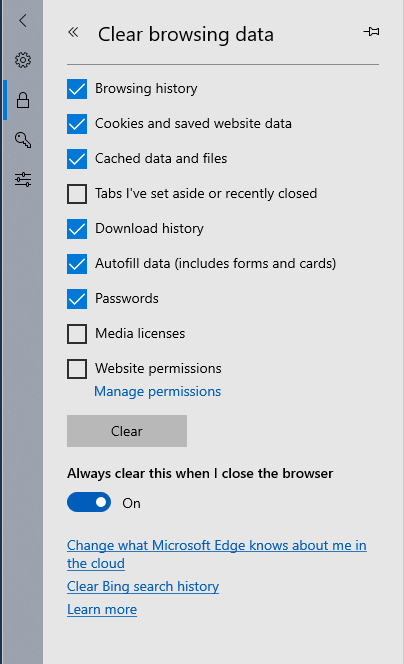This screenshot has width=404, height=664.
Task: Turn off Always clear on close toggle
Action: pyautogui.click(x=89, y=502)
